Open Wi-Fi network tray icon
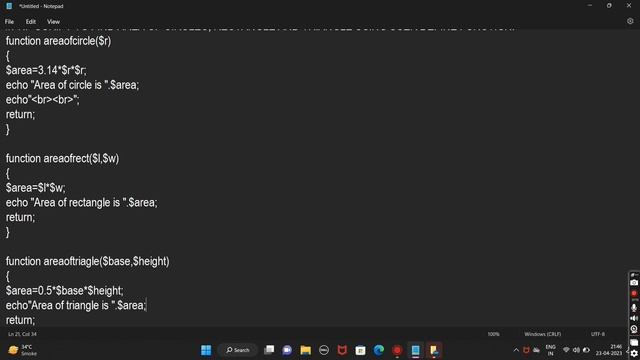 tap(566, 350)
